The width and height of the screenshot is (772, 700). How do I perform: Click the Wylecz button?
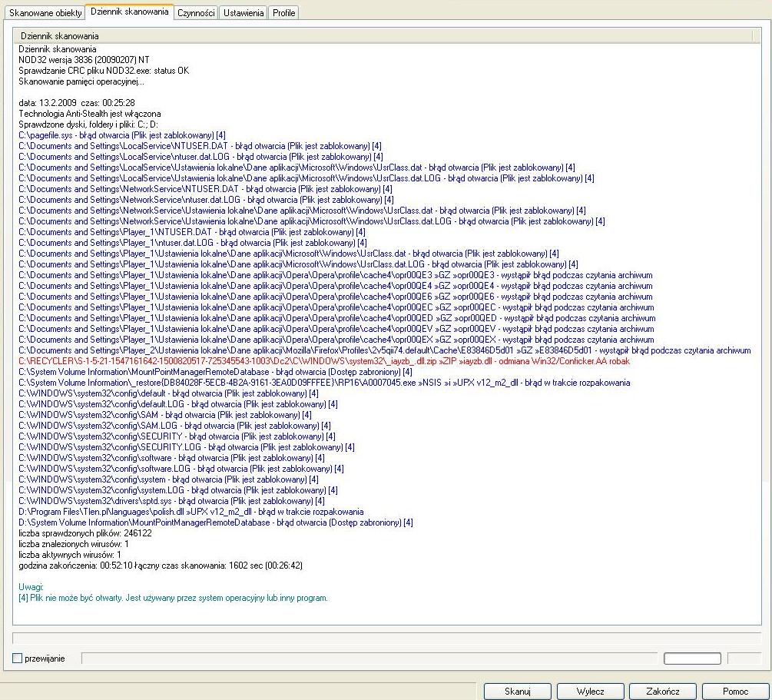(x=590, y=691)
